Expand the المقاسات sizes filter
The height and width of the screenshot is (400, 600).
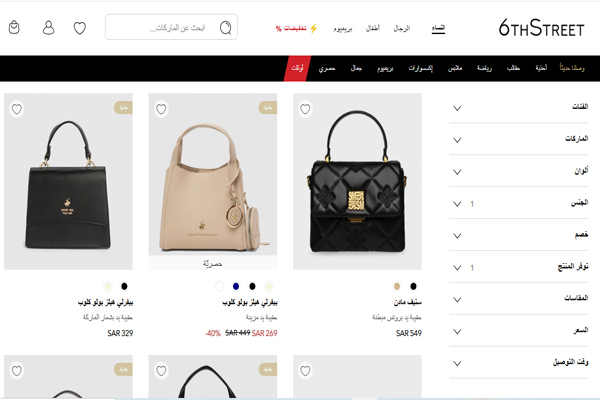[519, 299]
